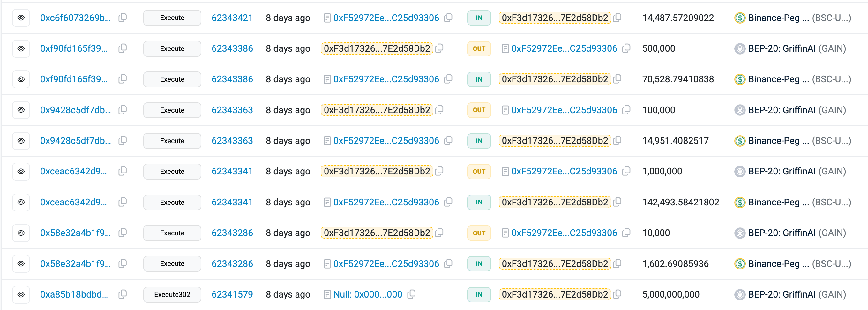Viewport: 868px width, 310px height.
Task: Copy address 0xF52972Ee...C25d93306 in the 10,000 OUT row
Action: click(x=626, y=232)
